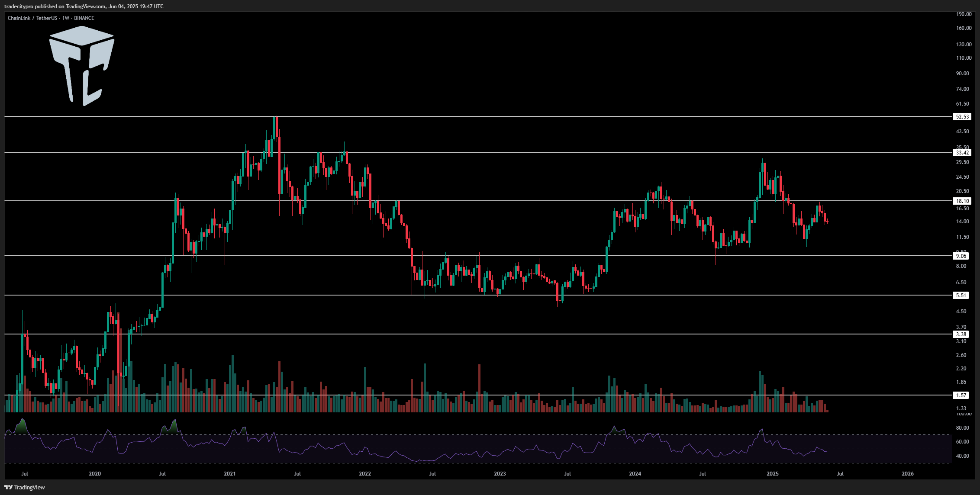Click the tradecitypro published header text
980x495 pixels.
coord(84,6)
